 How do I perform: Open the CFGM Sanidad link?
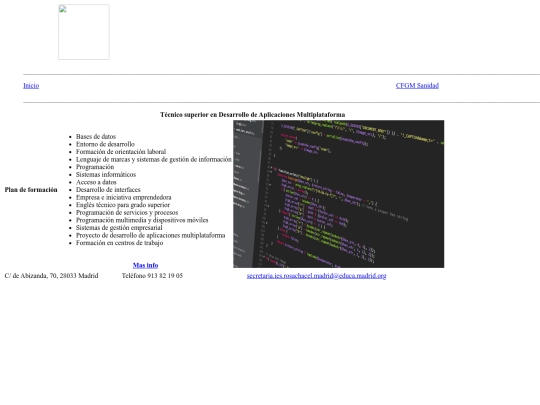click(x=417, y=85)
